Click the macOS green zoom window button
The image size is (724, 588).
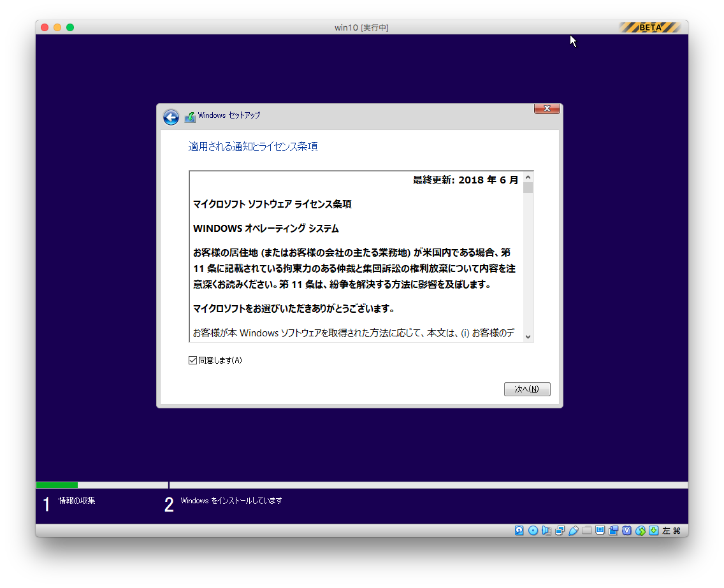[x=70, y=27]
